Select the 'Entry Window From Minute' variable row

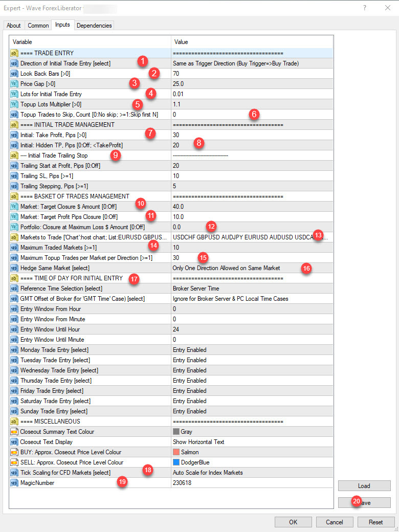click(x=171, y=319)
